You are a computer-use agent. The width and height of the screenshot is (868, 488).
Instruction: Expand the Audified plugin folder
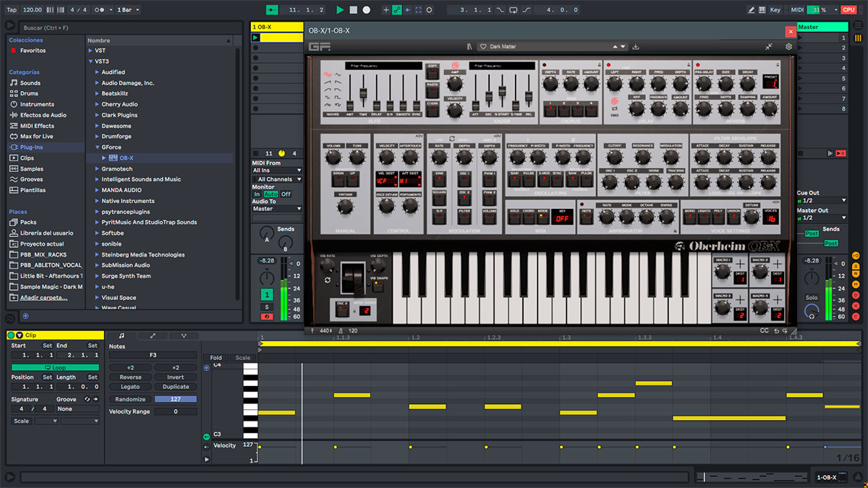point(98,72)
